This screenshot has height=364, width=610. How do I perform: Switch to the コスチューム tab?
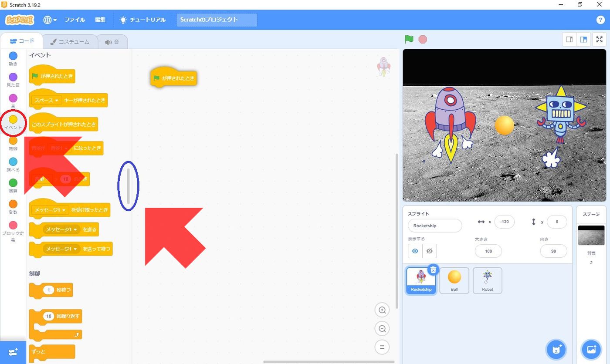[69, 42]
